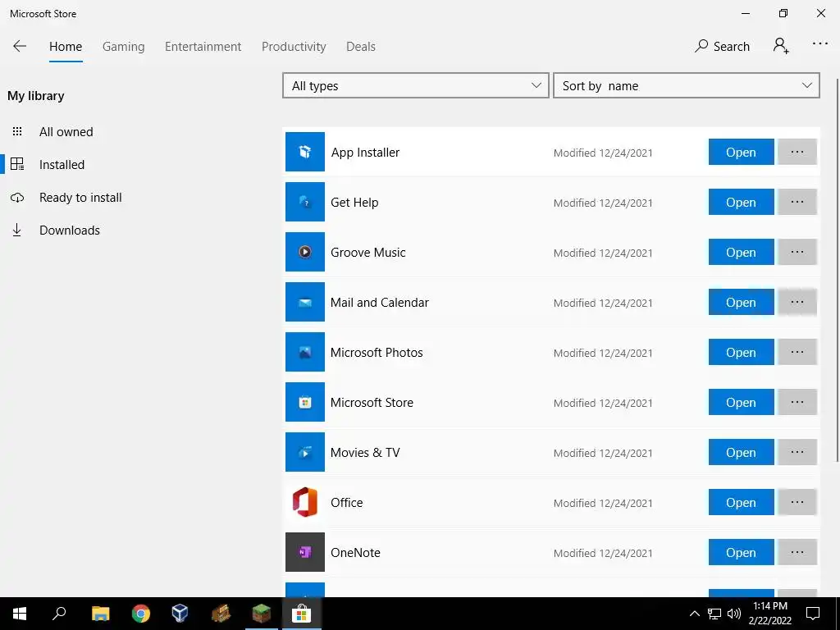
Task: Click the Microsoft Photos app icon
Action: (x=305, y=352)
